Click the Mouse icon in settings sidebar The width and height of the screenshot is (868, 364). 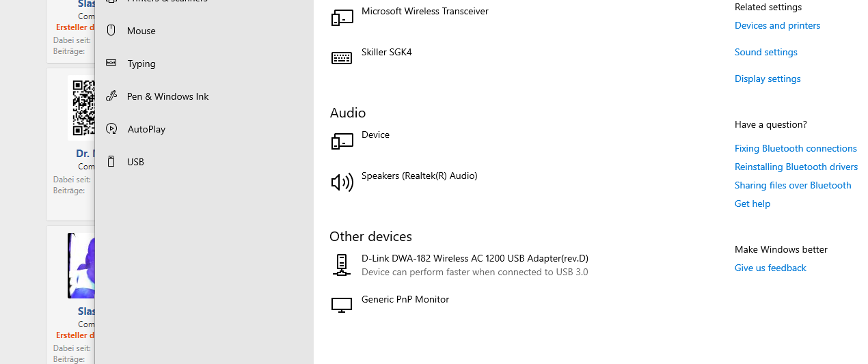tap(111, 31)
